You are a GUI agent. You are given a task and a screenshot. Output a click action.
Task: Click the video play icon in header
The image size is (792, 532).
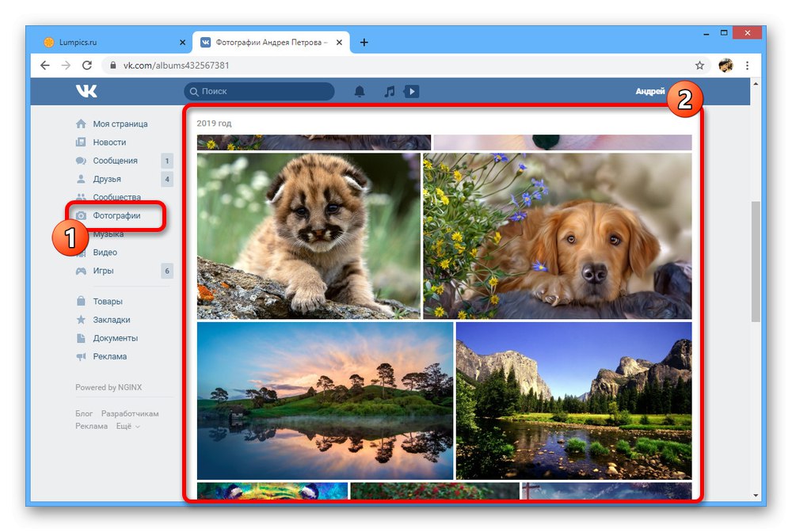click(412, 91)
